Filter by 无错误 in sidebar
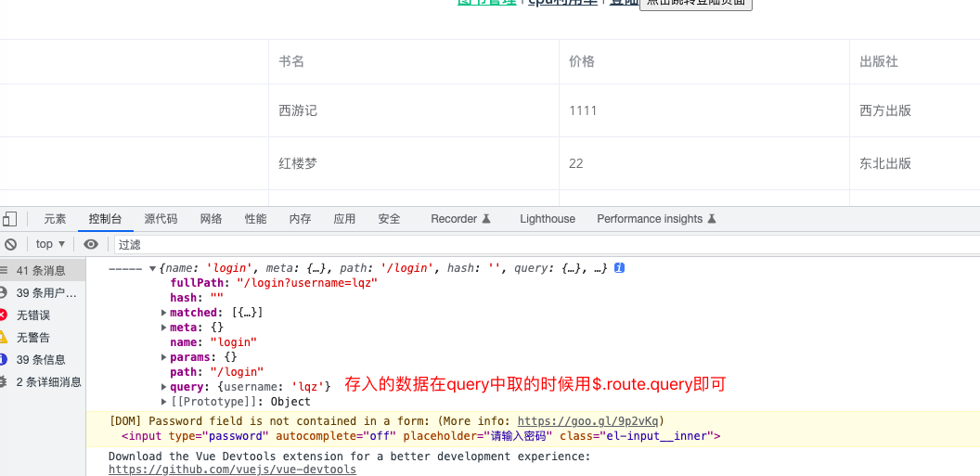This screenshot has width=980, height=476. tap(41, 315)
